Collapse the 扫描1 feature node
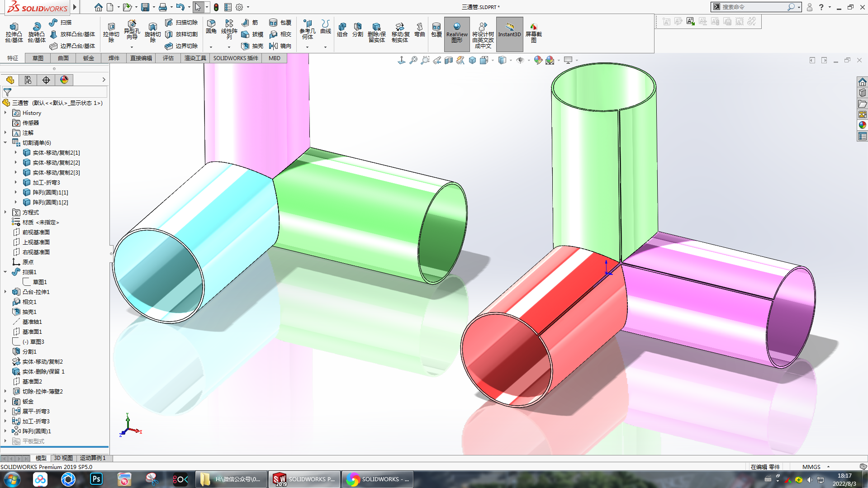Image resolution: width=868 pixels, height=488 pixels. tap(5, 272)
